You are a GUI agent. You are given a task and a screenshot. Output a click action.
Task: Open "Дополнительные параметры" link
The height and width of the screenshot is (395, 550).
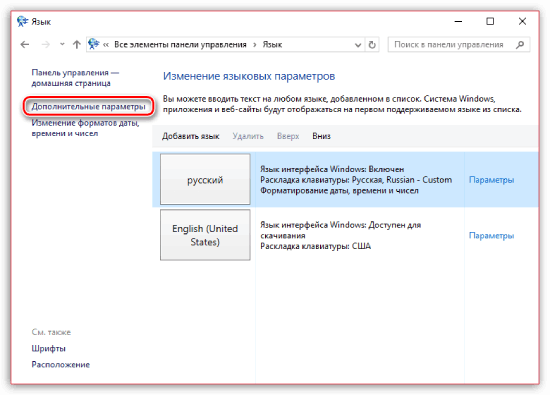click(x=88, y=106)
